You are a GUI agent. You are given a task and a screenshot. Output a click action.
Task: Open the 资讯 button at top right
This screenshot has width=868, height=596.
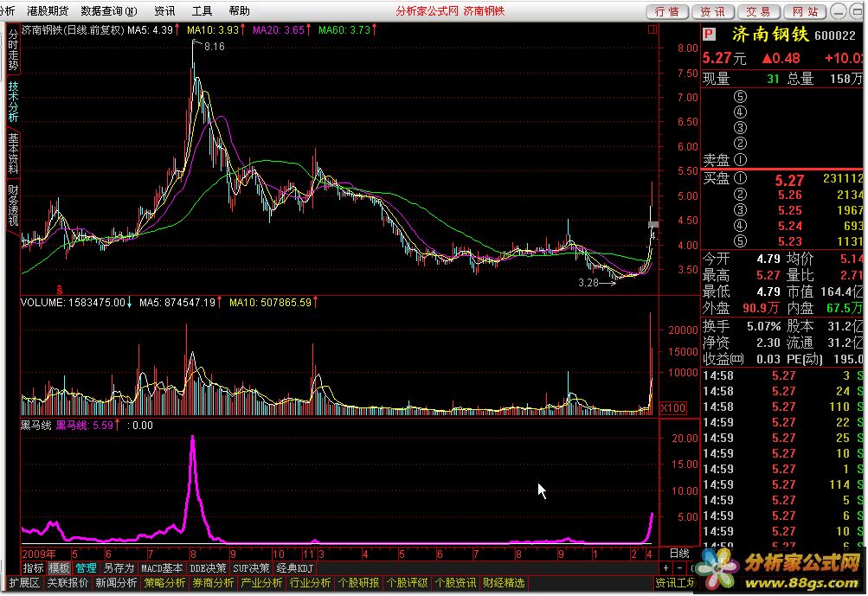click(712, 11)
